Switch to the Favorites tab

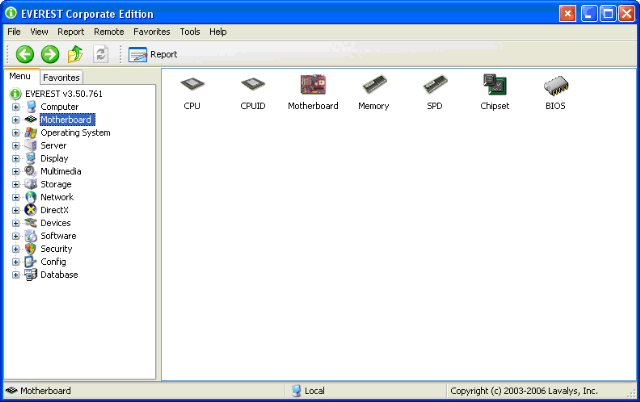61,78
